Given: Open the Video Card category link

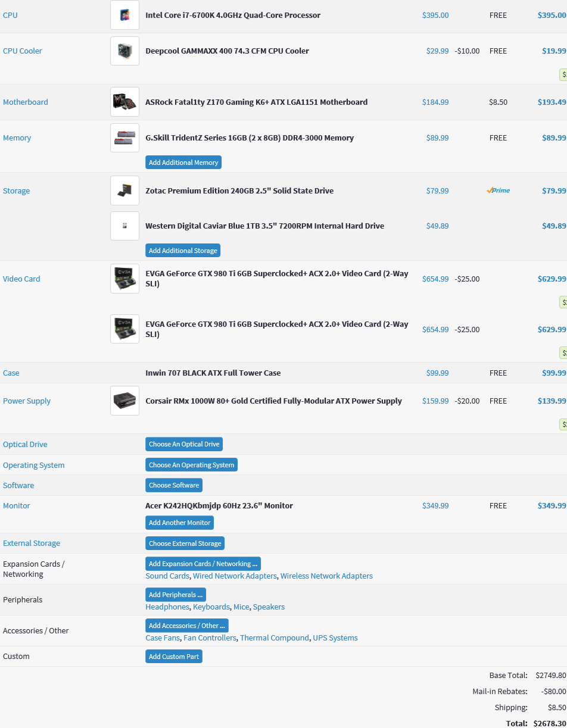Looking at the screenshot, I should pos(21,279).
